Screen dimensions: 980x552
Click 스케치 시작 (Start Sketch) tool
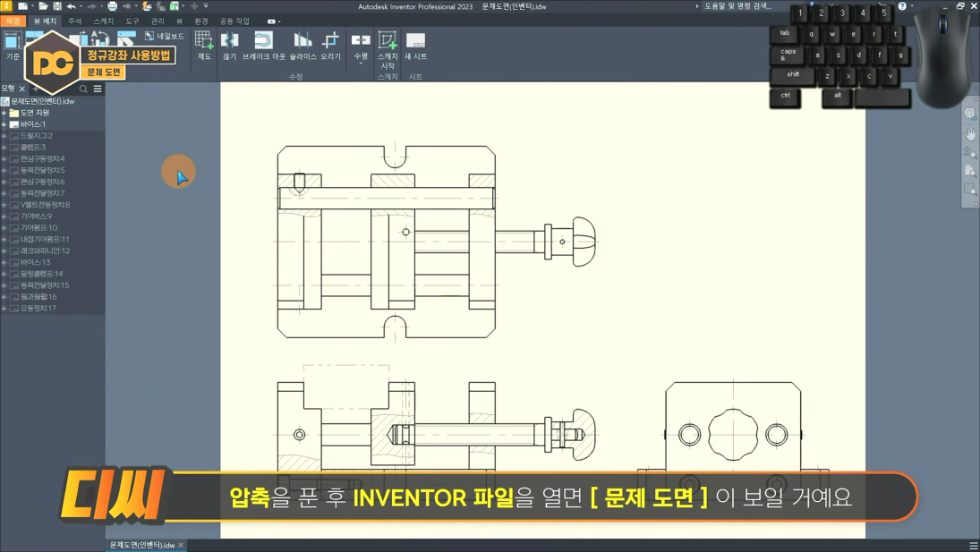388,50
